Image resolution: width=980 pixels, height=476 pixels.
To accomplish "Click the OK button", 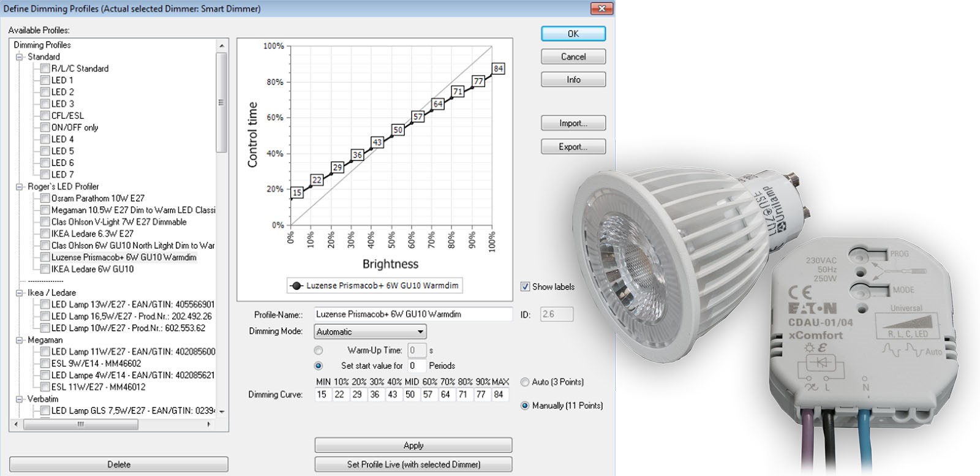I will pos(573,34).
